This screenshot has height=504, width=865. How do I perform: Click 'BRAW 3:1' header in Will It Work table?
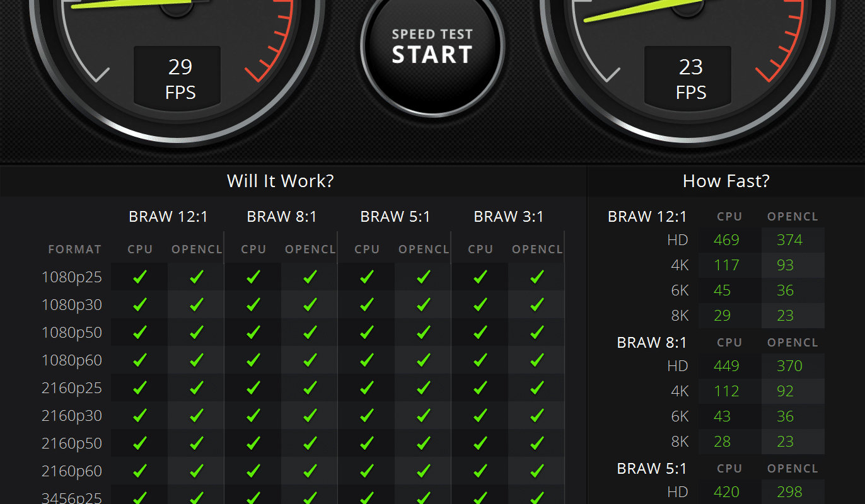(509, 217)
